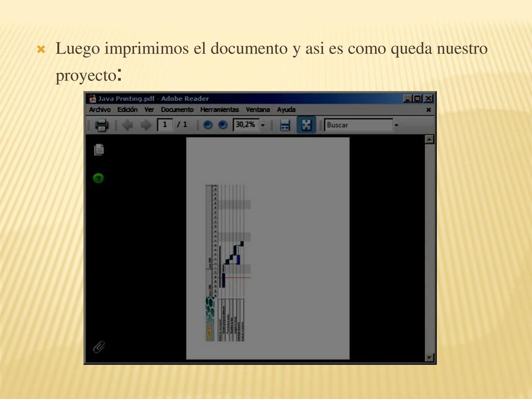532x399 pixels.
Task: Open the Buscar search options dropdown
Action: click(396, 125)
